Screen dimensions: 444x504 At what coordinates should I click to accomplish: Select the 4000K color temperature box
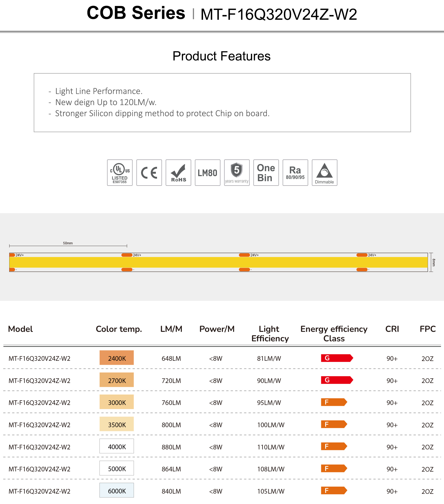(x=117, y=446)
